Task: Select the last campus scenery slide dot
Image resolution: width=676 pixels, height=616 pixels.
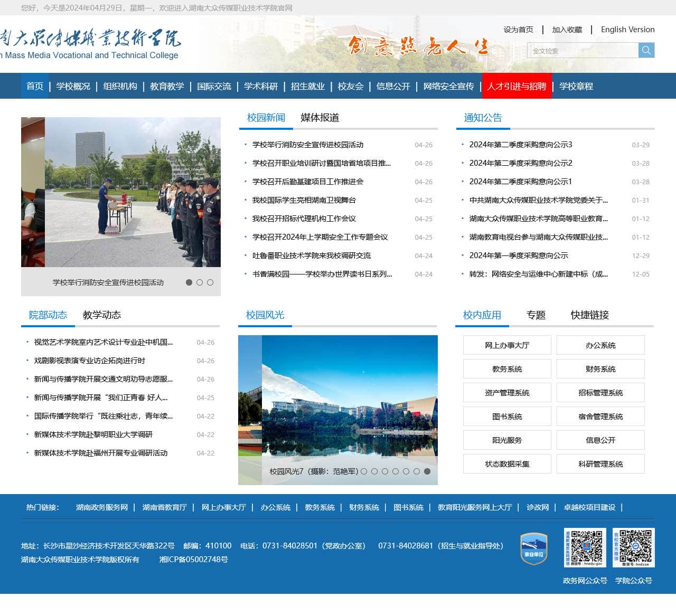Action: coord(427,471)
